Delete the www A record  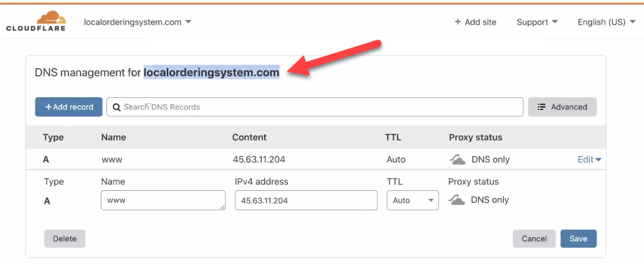point(65,238)
